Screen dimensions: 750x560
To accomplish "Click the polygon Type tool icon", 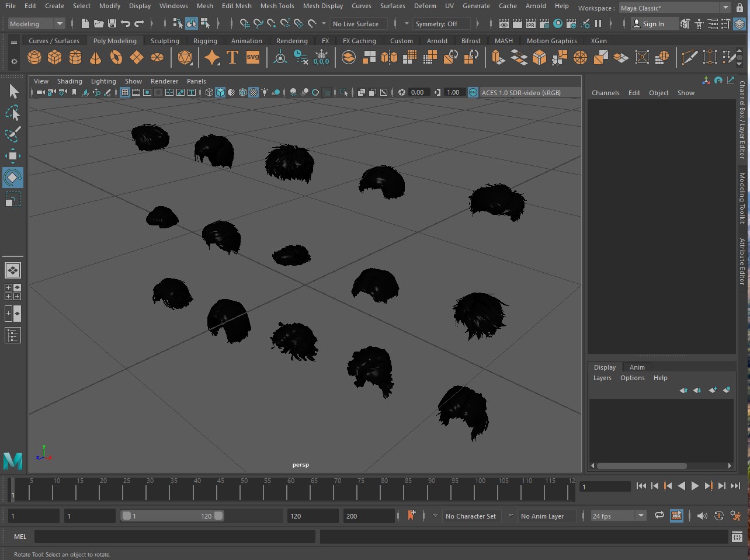I will point(232,57).
